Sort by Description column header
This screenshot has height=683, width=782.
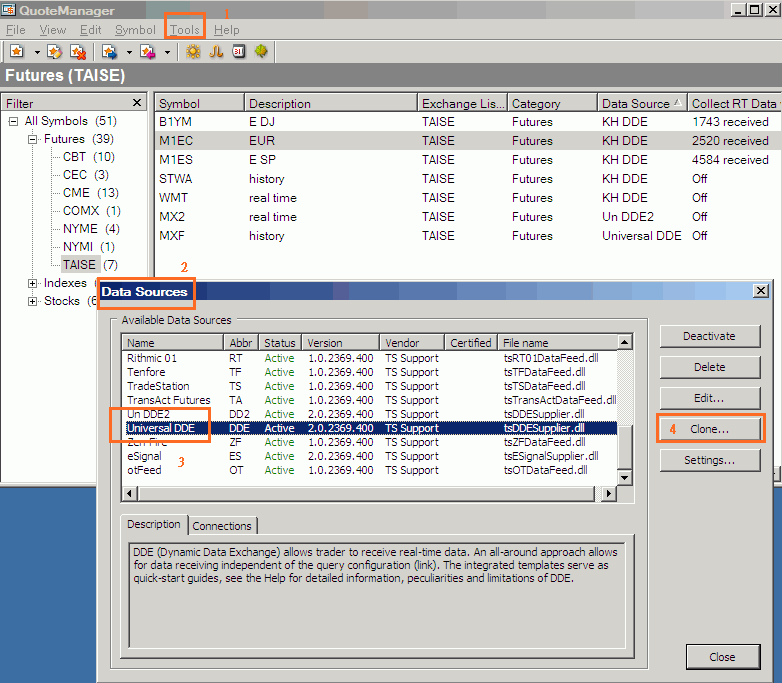(x=331, y=103)
